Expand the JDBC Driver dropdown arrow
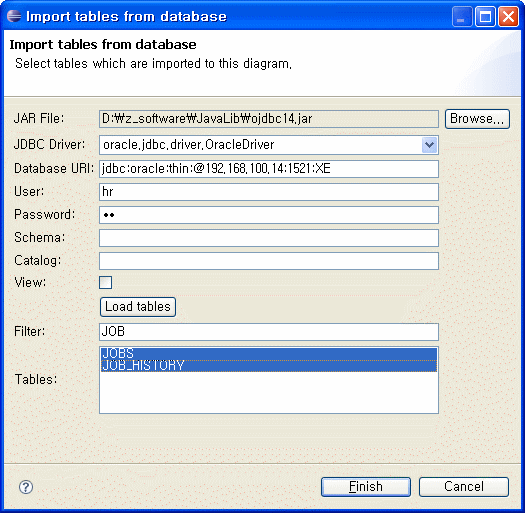Screen dimensions: 525x513 click(429, 145)
